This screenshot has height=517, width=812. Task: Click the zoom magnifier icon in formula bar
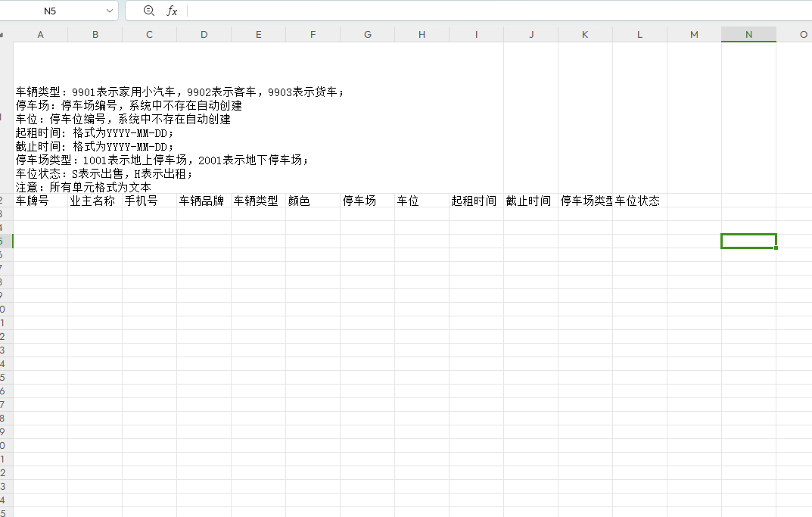click(x=148, y=11)
